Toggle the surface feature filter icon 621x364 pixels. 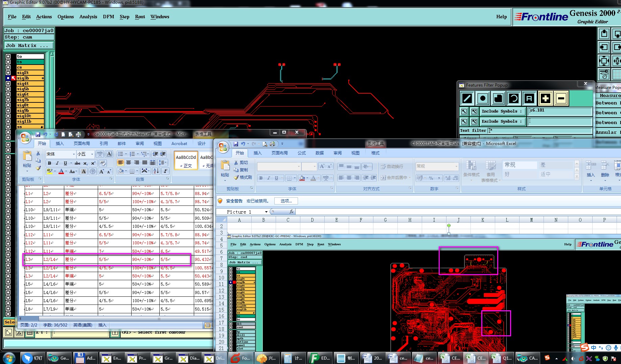point(498,98)
